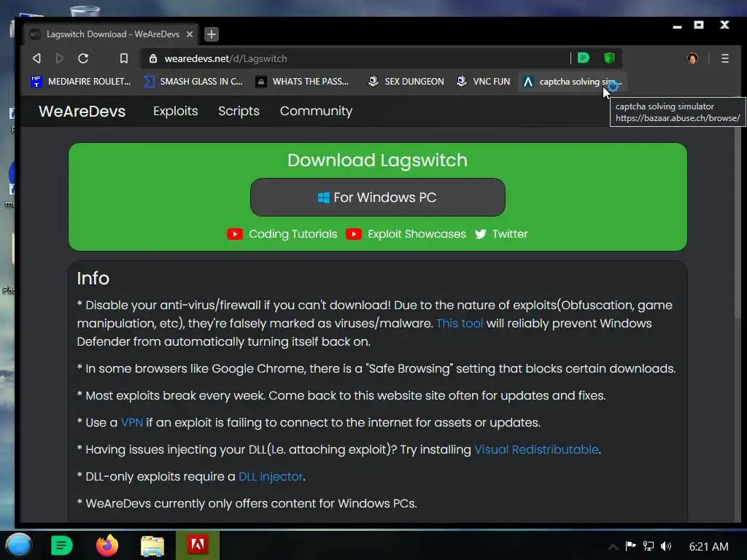Viewport: 747px width, 560px height.
Task: Open captcha solving simulator bookmark
Action: click(x=572, y=82)
